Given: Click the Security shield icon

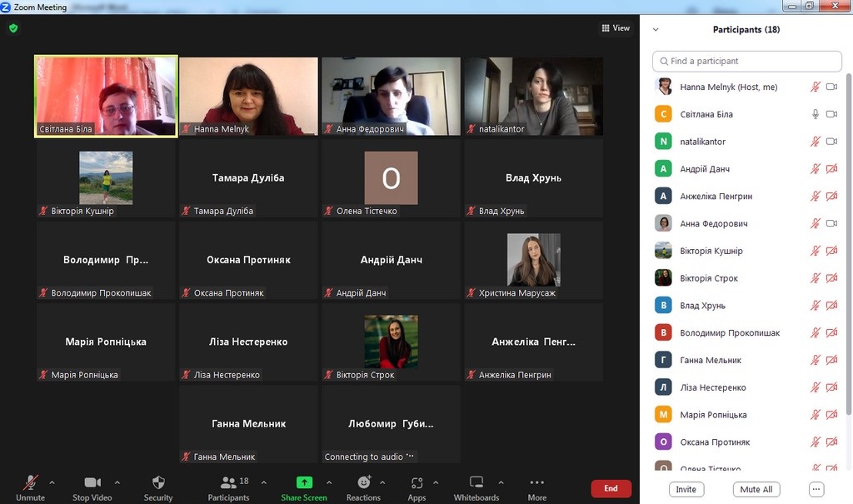Looking at the screenshot, I should [158, 483].
